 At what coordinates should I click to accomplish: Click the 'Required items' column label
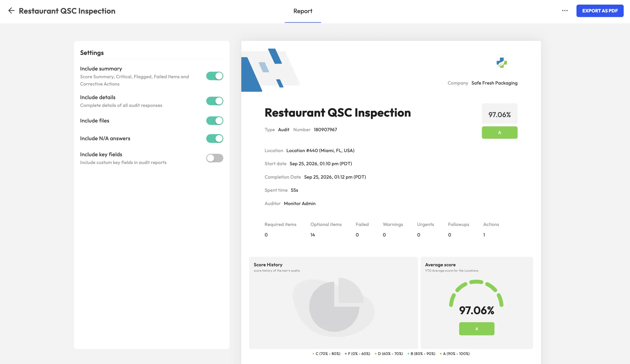(x=280, y=225)
